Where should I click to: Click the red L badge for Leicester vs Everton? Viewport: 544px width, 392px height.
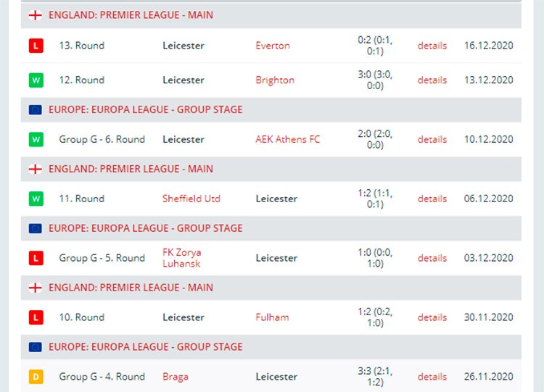36,46
